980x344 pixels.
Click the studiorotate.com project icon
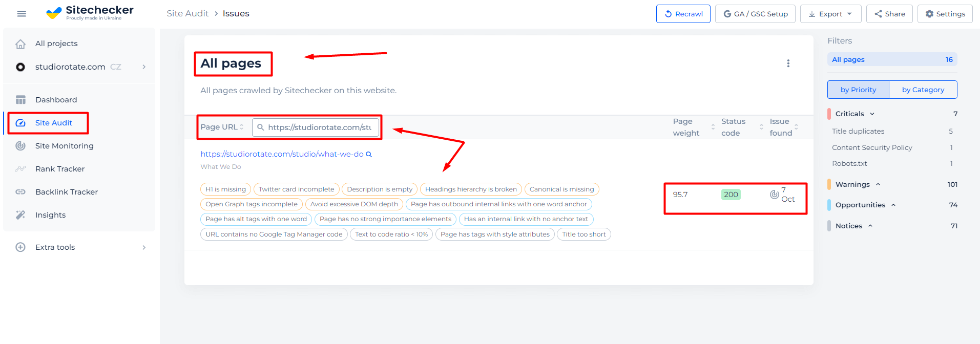(20, 67)
